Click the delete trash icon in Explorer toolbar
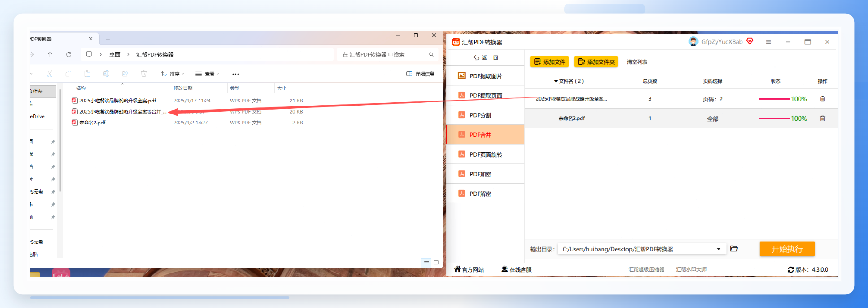The image size is (868, 308). (x=144, y=74)
